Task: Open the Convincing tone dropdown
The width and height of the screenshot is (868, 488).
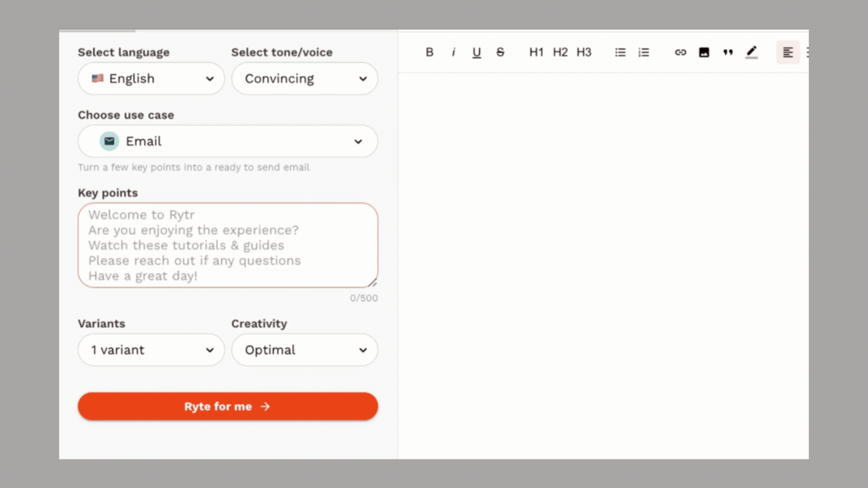Action: tap(304, 79)
